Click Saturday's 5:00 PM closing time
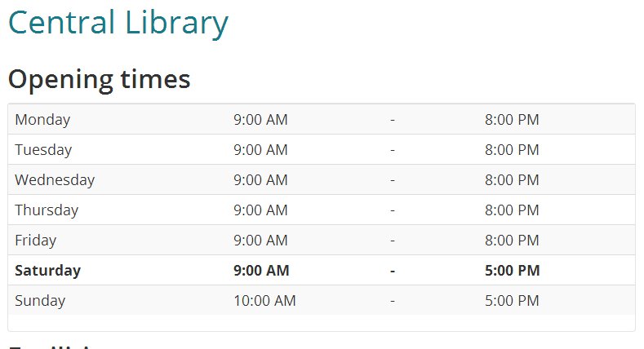The height and width of the screenshot is (349, 644). pyautogui.click(x=512, y=271)
